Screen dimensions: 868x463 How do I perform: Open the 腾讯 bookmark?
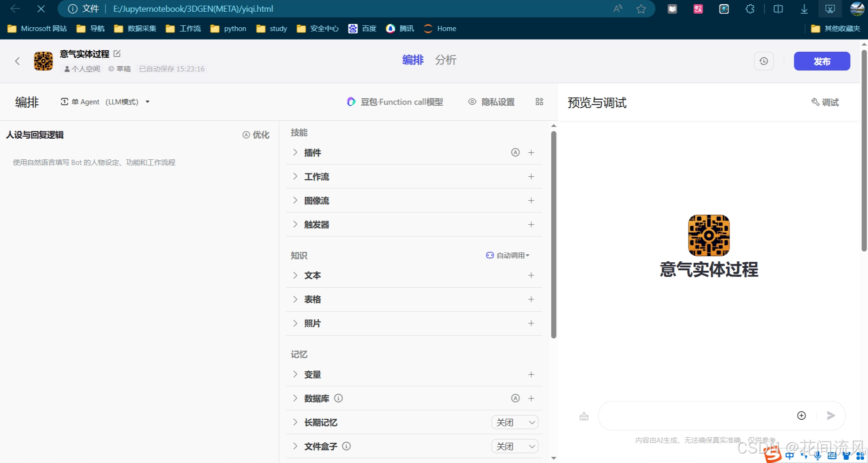(x=400, y=29)
